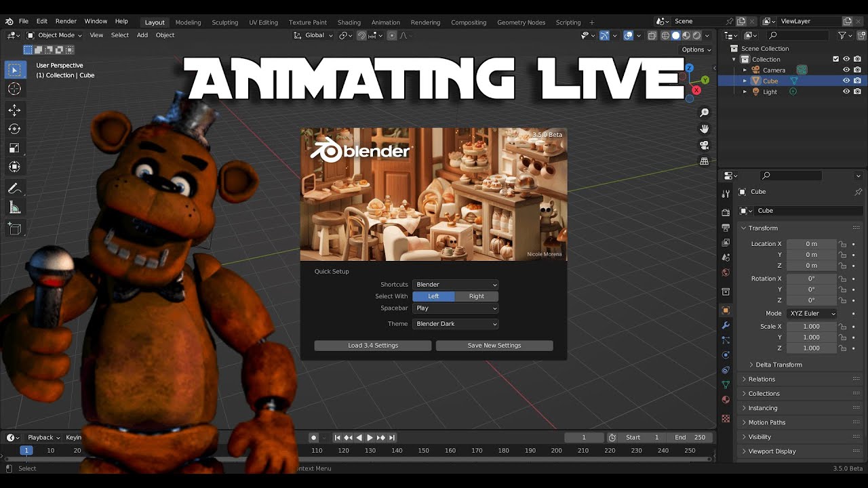Open the Output properties tab
This screenshot has width=868, height=488.
726,228
